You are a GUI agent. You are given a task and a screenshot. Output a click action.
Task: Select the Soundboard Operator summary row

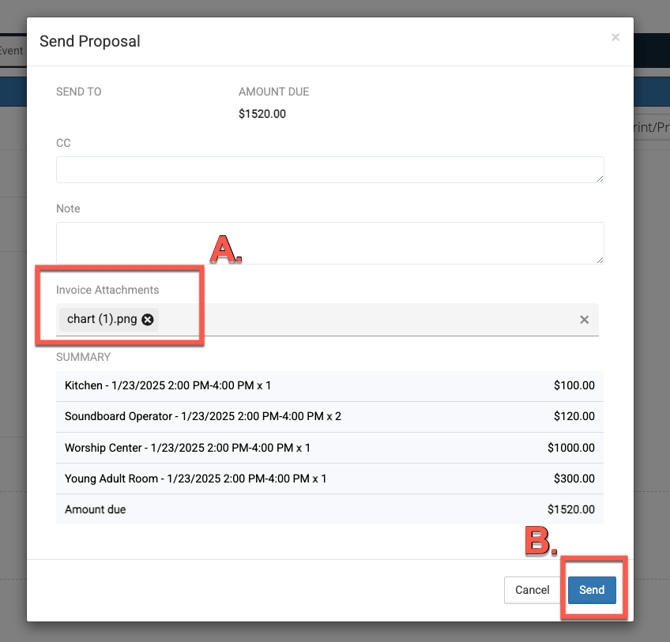pos(329,416)
